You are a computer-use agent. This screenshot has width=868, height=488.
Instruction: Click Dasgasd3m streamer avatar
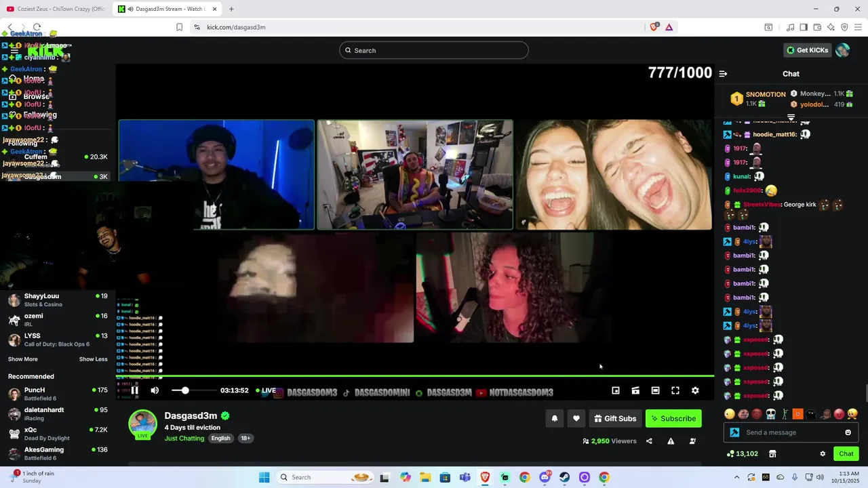tap(142, 424)
